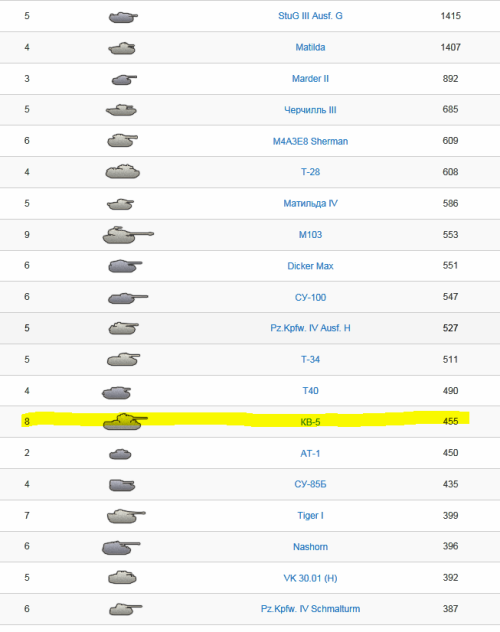Screen dimensions: 500x632
Task: Open the T-34 tank link
Action: point(310,360)
